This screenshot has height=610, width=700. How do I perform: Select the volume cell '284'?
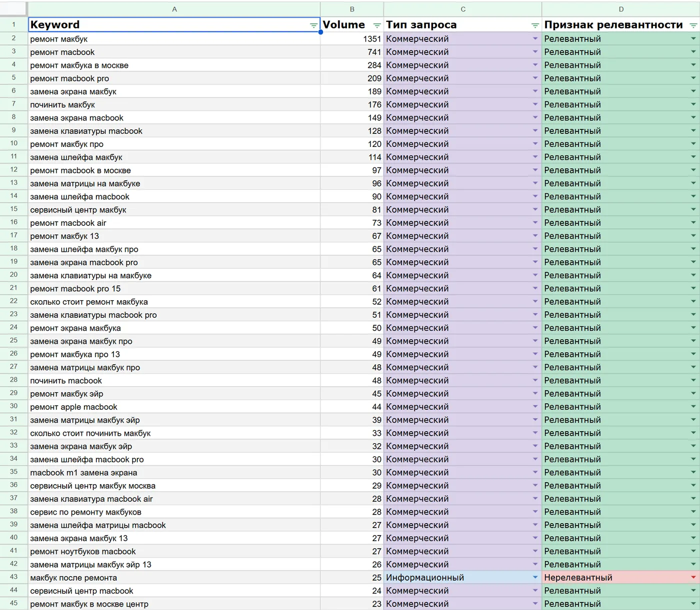coord(352,65)
